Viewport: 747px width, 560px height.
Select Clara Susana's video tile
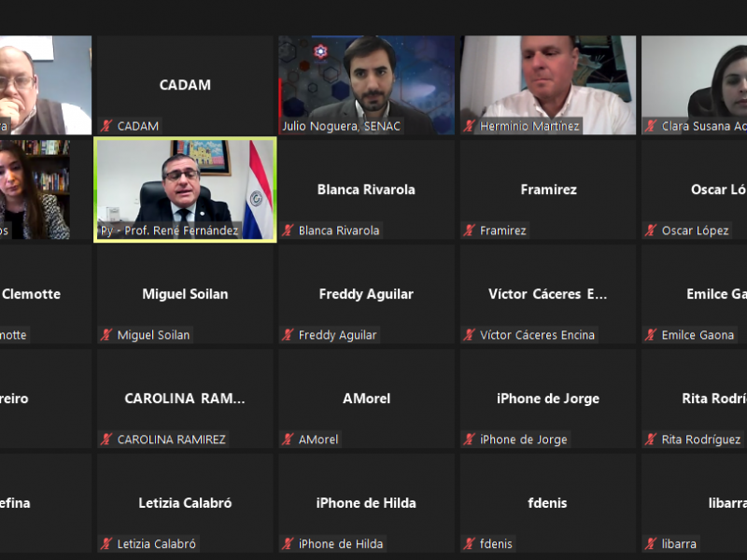[x=694, y=85]
